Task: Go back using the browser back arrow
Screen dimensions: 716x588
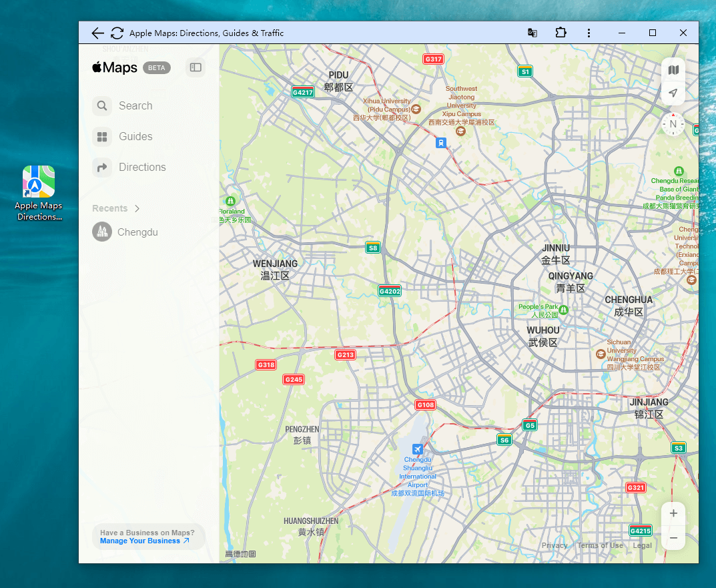Action: [x=98, y=33]
